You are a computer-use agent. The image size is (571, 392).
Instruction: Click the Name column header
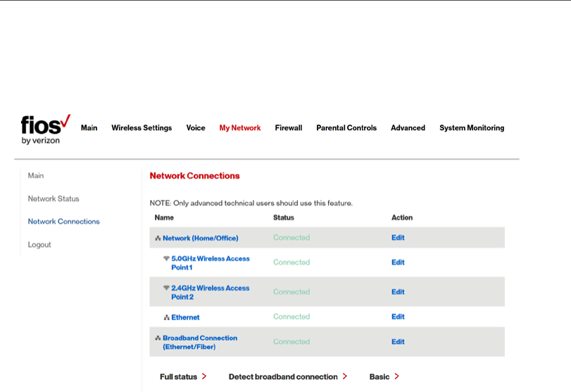tap(164, 217)
